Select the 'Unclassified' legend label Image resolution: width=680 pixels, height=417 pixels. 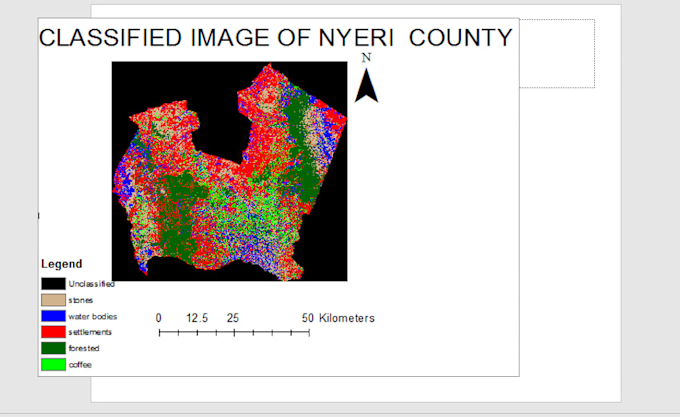pyautogui.click(x=92, y=284)
